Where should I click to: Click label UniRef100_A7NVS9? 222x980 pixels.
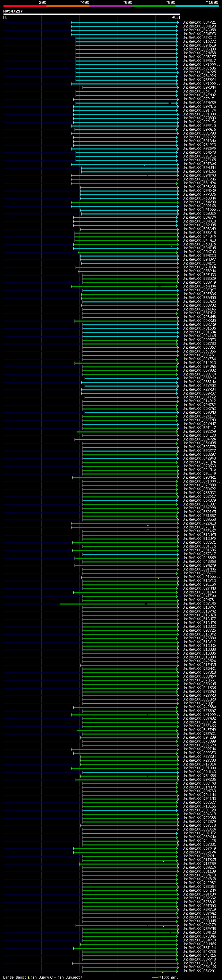tap(199, 103)
